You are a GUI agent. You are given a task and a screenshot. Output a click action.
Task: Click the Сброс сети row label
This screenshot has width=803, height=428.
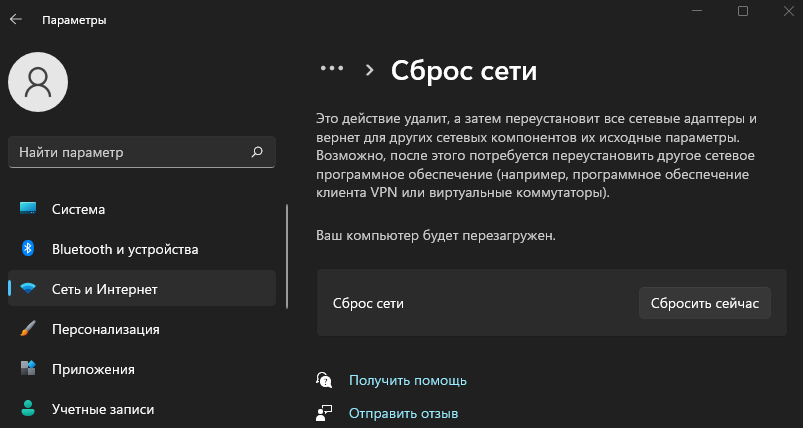(x=368, y=303)
